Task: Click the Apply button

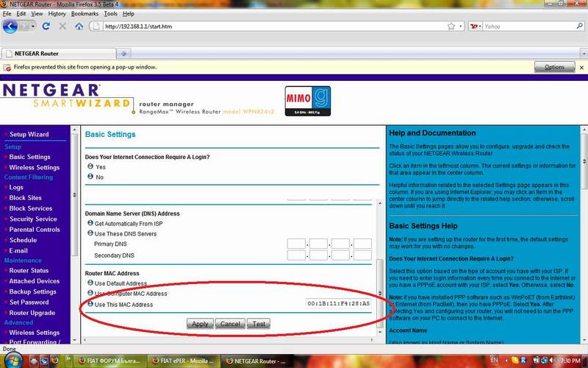Action: [x=200, y=324]
